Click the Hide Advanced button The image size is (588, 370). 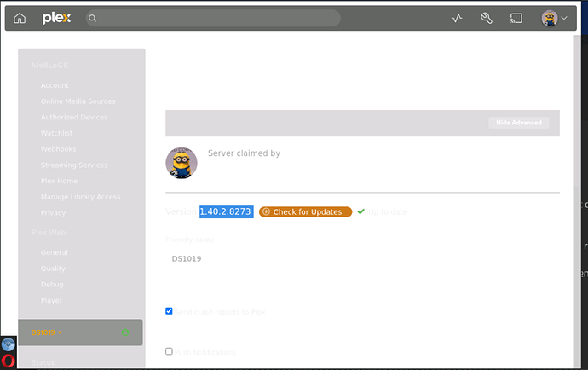click(519, 123)
